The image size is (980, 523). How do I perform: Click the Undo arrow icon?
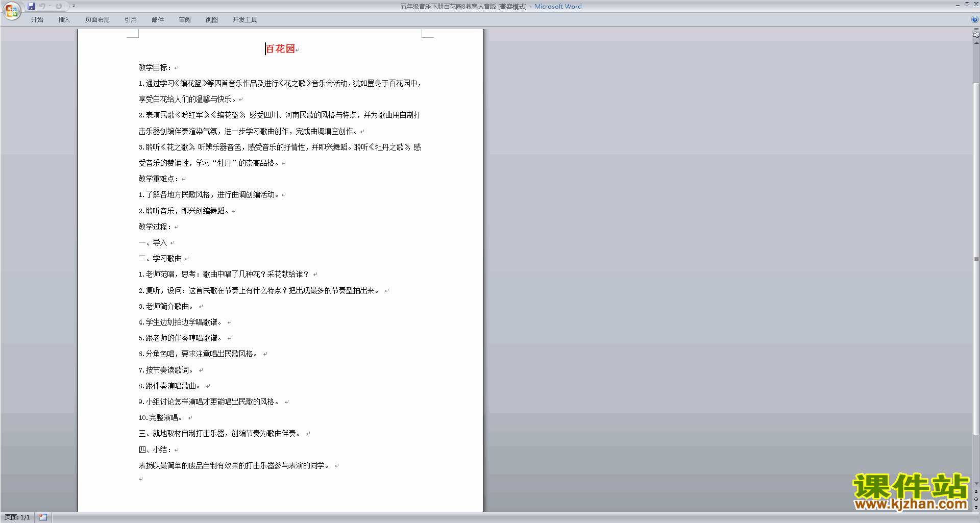pyautogui.click(x=42, y=6)
